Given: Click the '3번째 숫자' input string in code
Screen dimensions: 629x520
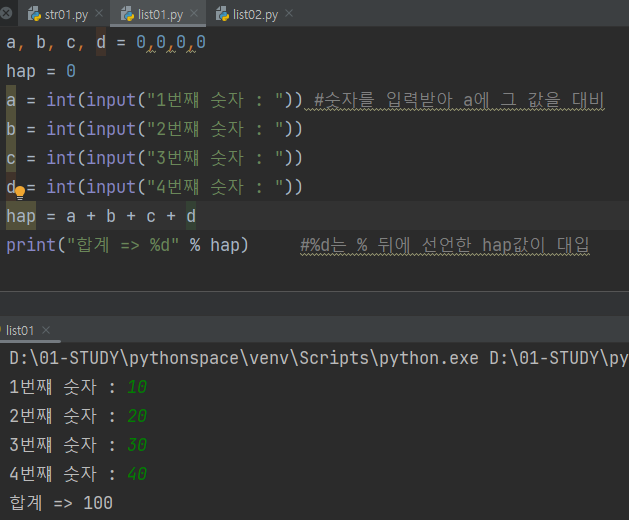Looking at the screenshot, I should click(216, 158).
